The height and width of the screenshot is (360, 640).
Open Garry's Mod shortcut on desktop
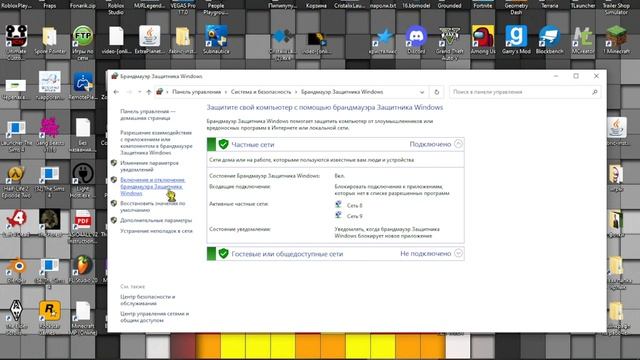516,38
